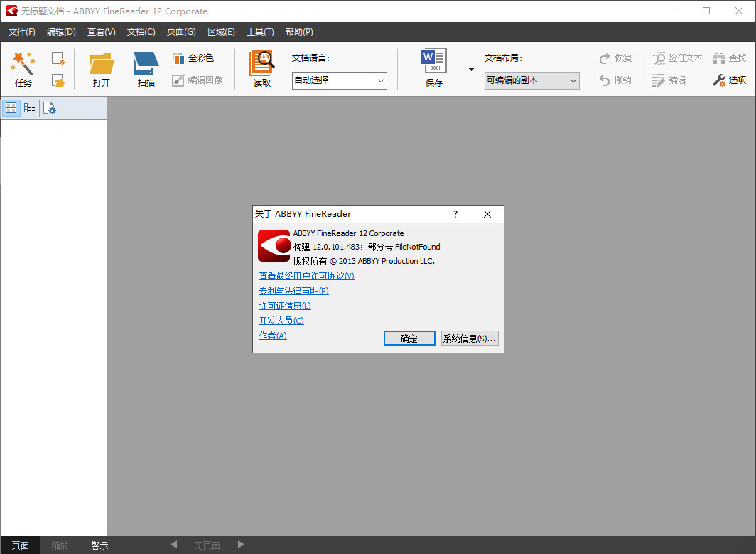Select the 页面 tab in status bar

(x=20, y=545)
